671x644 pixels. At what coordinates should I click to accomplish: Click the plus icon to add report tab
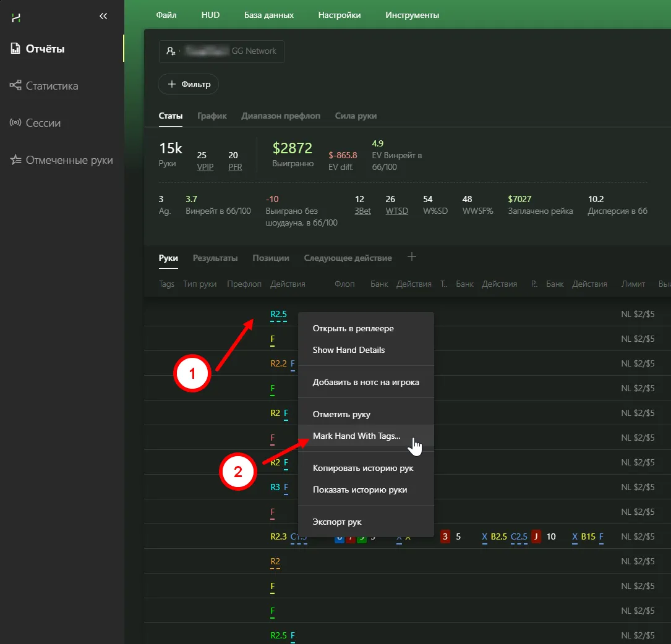coord(412,257)
